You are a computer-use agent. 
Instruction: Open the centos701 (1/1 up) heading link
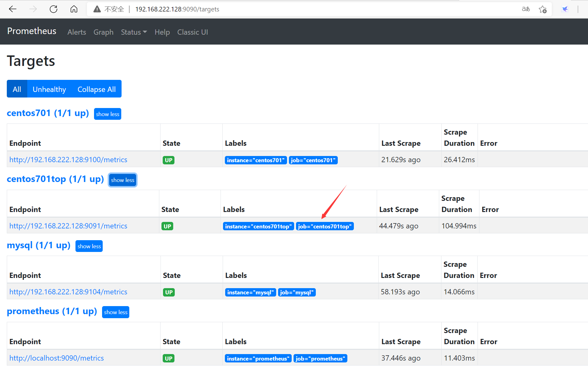coord(48,113)
